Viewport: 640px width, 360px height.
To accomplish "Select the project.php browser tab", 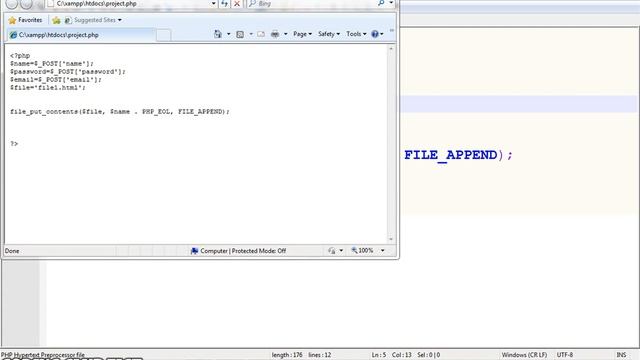I will pyautogui.click(x=81, y=35).
